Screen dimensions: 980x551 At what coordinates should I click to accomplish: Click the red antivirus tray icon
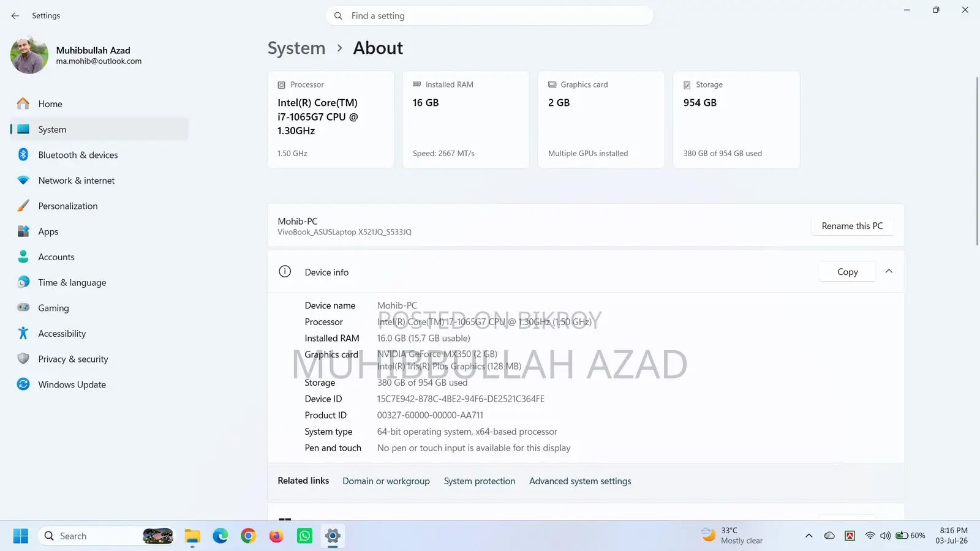[850, 536]
